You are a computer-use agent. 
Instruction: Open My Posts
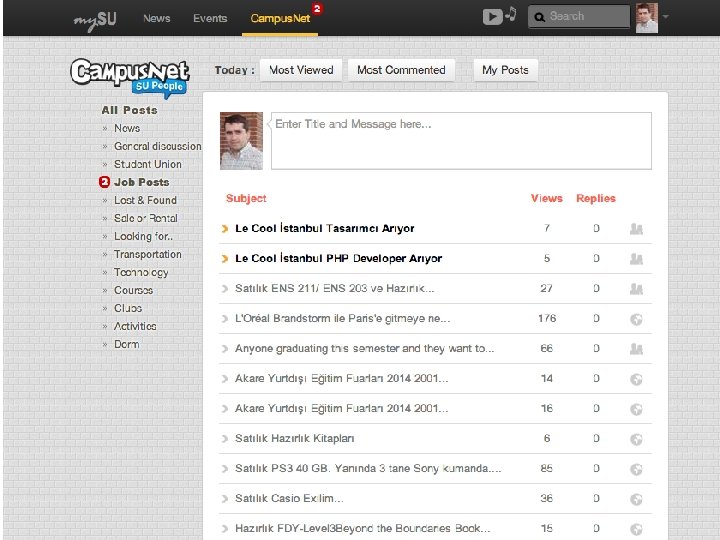tap(505, 70)
